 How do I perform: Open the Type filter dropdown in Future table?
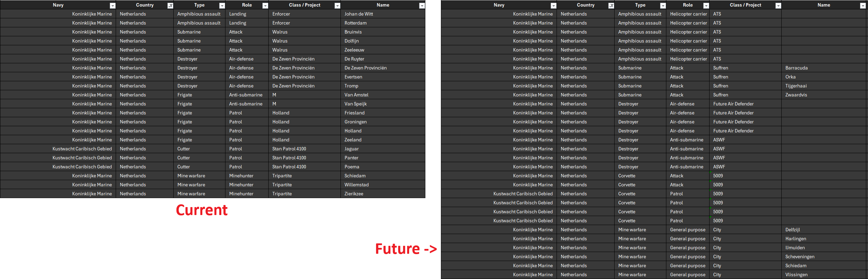pyautogui.click(x=663, y=6)
